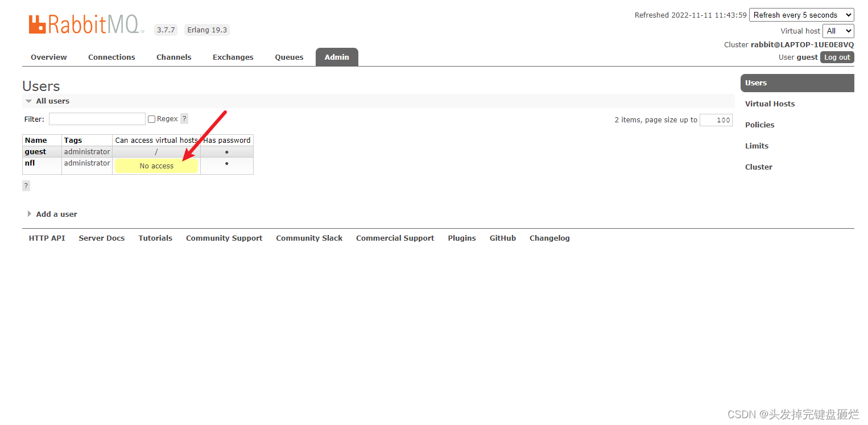Open Virtual Hosts in the sidebar
868x425 pixels.
click(770, 104)
